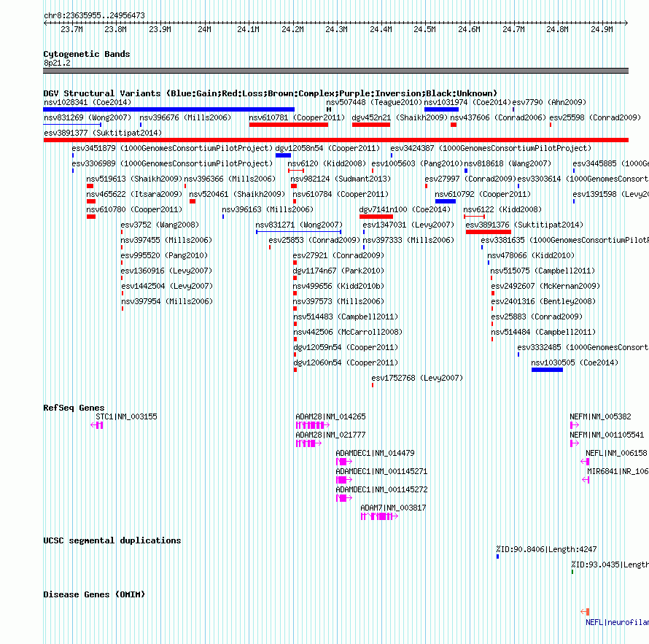649x644 pixels.
Task: Open the NEFM|NM_005382 gene arrow
Action: click(x=575, y=425)
